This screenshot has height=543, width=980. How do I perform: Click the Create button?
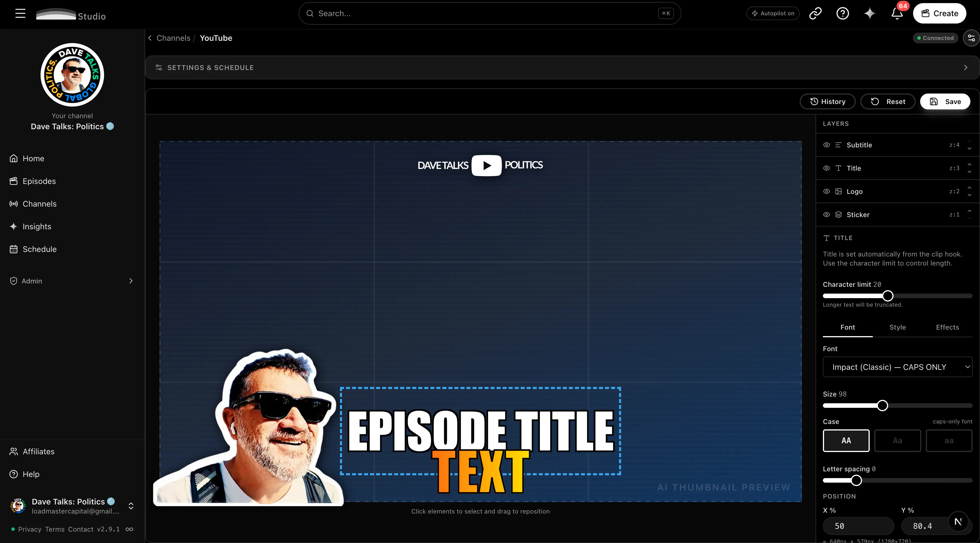(x=939, y=13)
